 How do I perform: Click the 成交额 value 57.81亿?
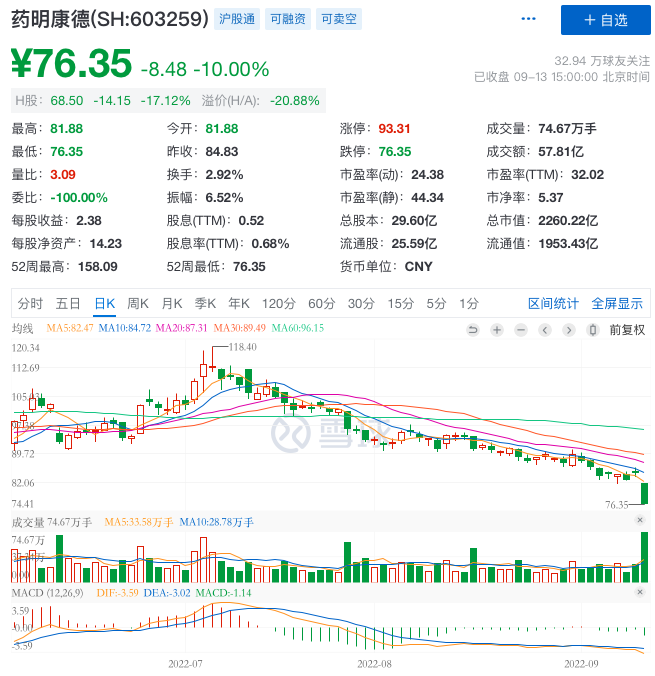tap(561, 151)
